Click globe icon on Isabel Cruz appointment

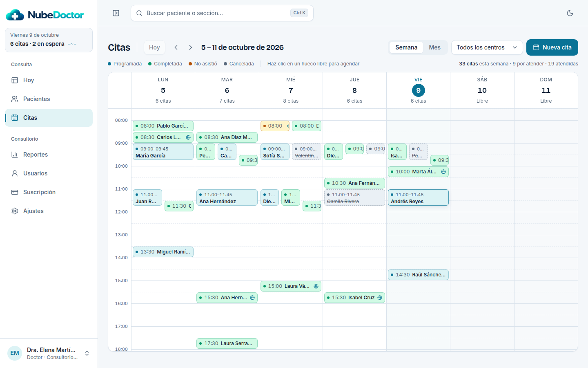point(380,298)
